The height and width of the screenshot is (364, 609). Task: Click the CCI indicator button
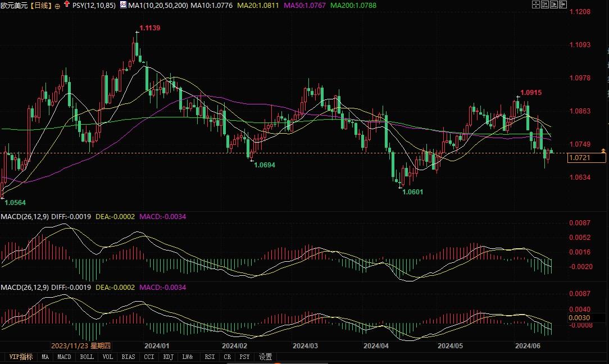pyautogui.click(x=148, y=356)
